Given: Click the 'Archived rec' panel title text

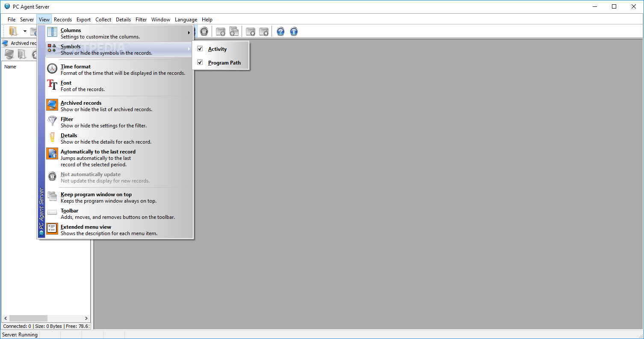Looking at the screenshot, I should 24,43.
